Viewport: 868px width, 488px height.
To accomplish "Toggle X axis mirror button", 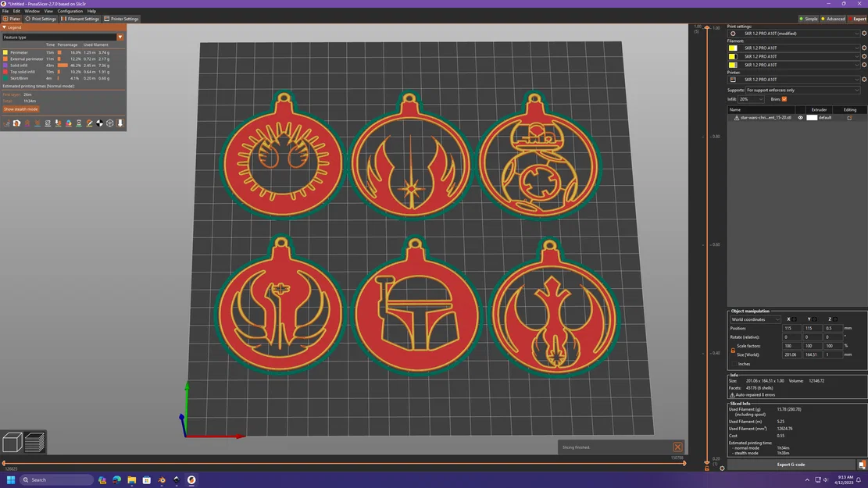I will pos(794,319).
